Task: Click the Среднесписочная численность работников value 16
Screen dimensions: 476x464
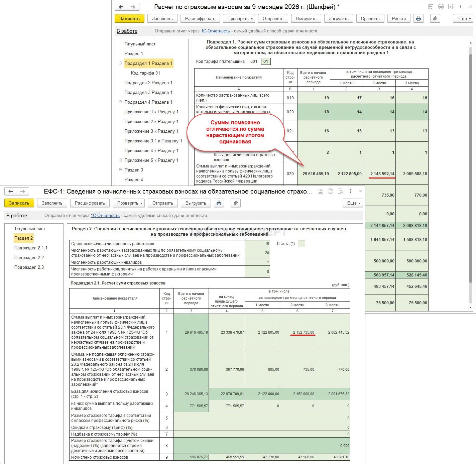Action: 257,243
